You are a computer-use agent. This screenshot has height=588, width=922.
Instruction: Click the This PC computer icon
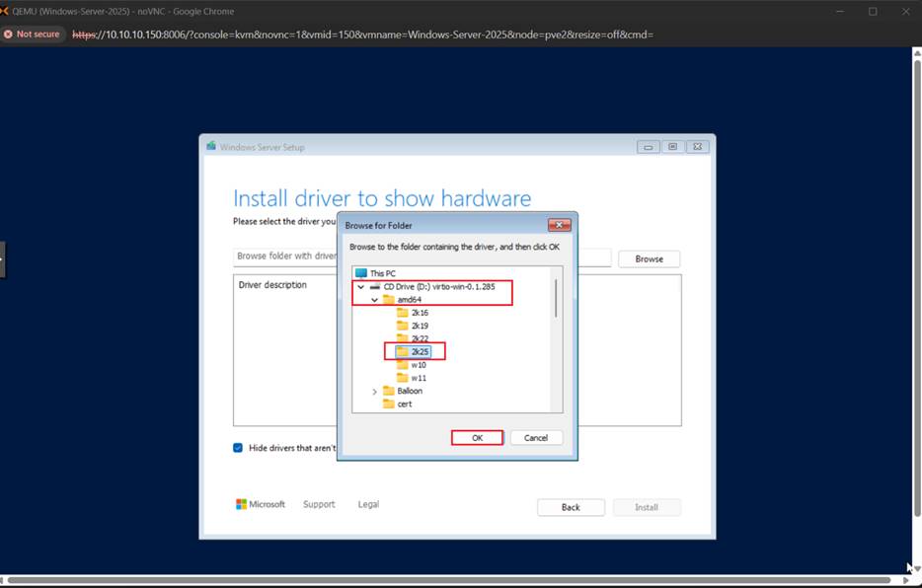click(x=361, y=273)
